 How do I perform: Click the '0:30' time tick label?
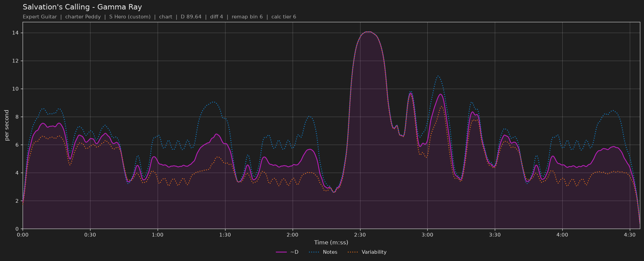pyautogui.click(x=90, y=235)
